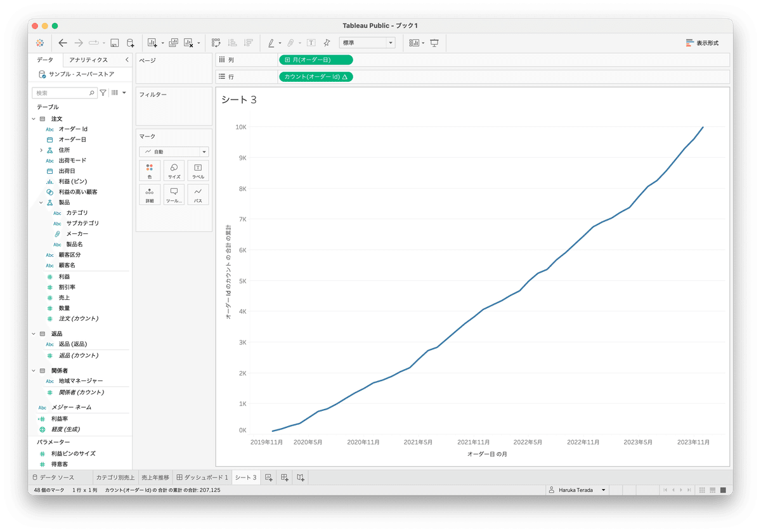Switch to show tabs view at bottom right

[x=723, y=490]
